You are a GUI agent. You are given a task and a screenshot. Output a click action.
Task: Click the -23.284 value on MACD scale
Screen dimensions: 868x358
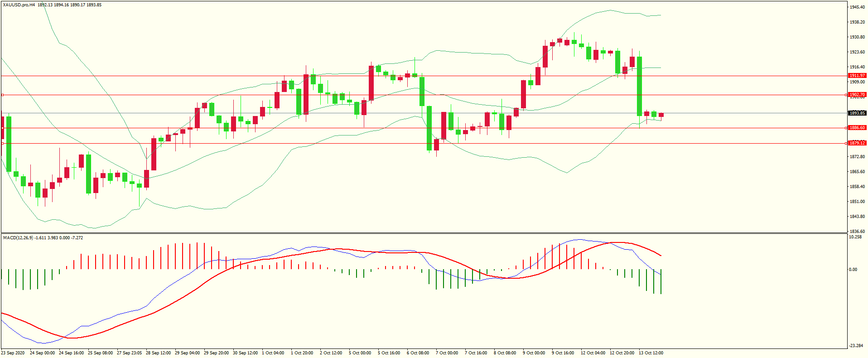tap(856, 346)
